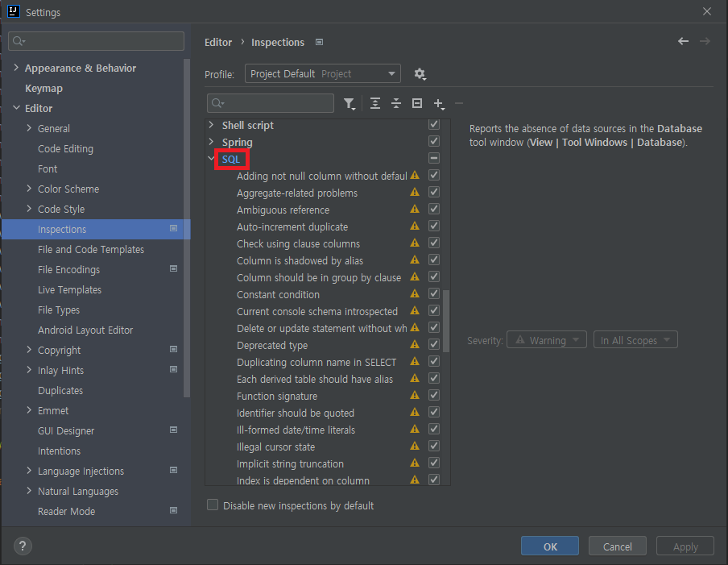Click the project icon on File Encodings row
Viewport: 728px width, 565px height.
pyautogui.click(x=174, y=268)
